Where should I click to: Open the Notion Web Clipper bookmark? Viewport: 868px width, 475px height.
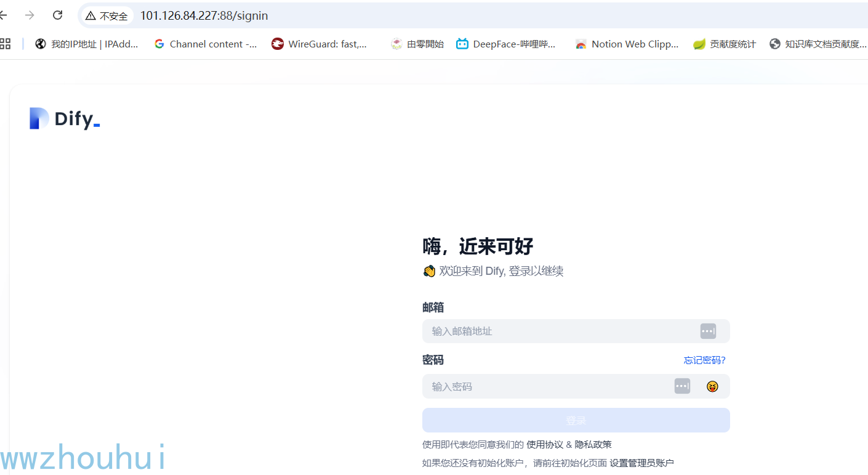tap(627, 44)
